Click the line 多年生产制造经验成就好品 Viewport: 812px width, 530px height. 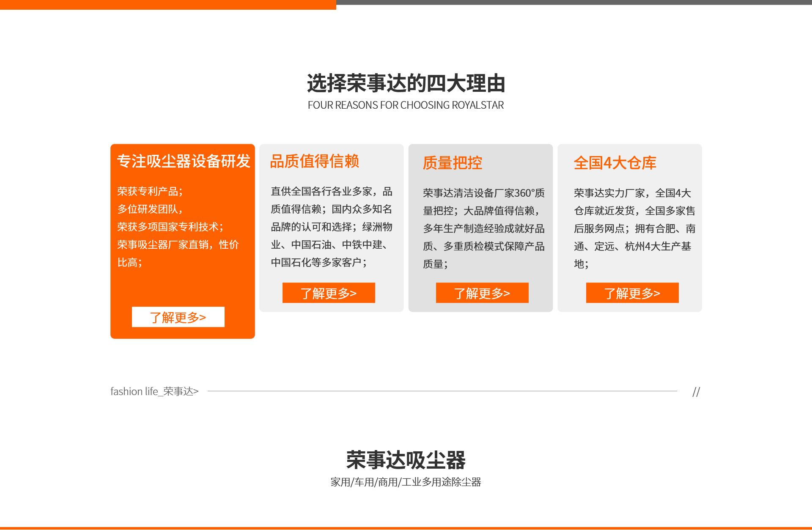point(484,228)
